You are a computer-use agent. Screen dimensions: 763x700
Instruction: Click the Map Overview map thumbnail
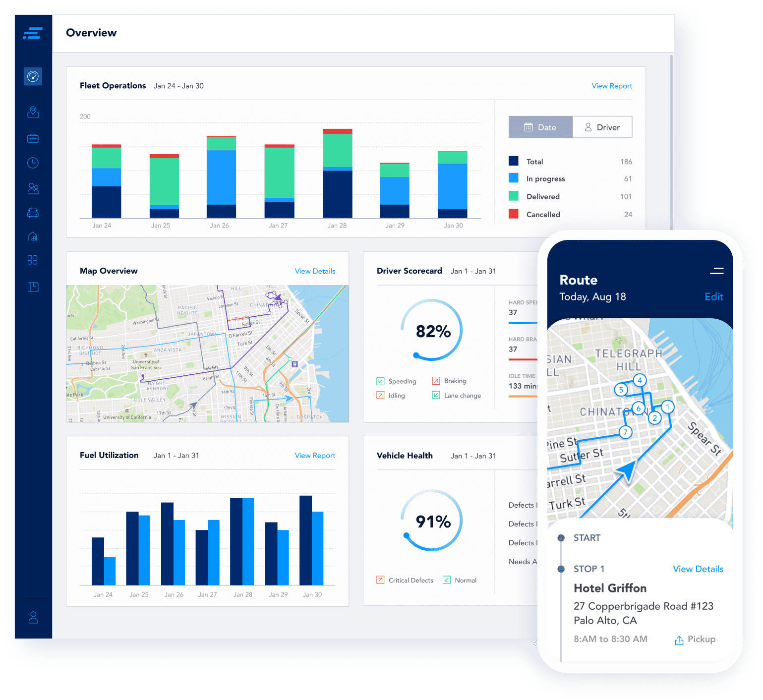(x=207, y=353)
